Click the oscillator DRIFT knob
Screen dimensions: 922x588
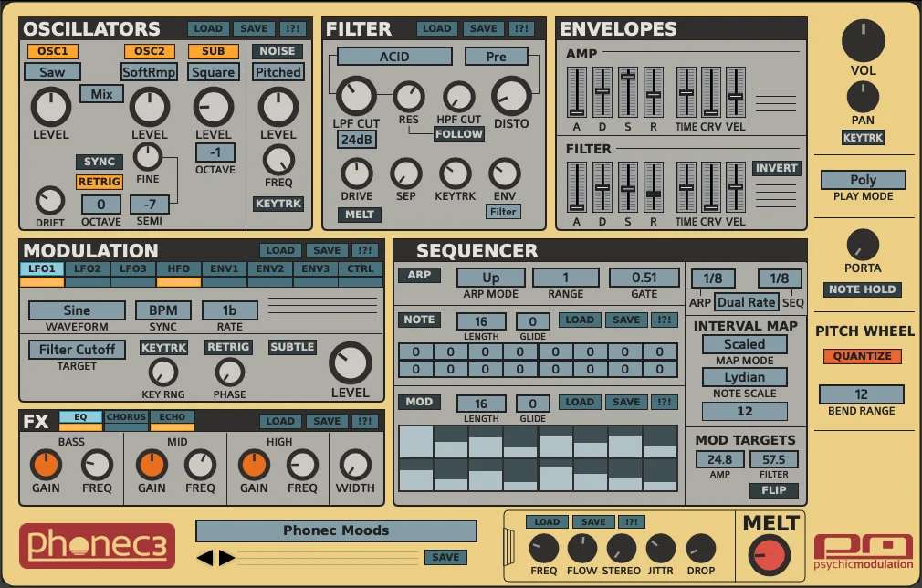tap(50, 201)
